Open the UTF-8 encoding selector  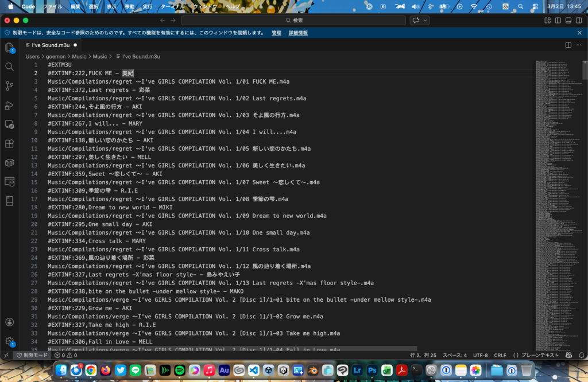click(x=480, y=356)
